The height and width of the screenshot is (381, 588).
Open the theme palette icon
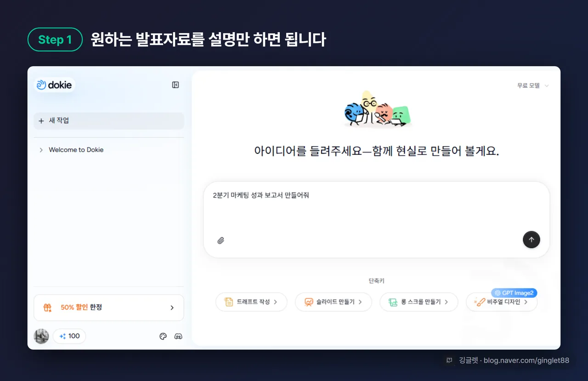point(163,336)
